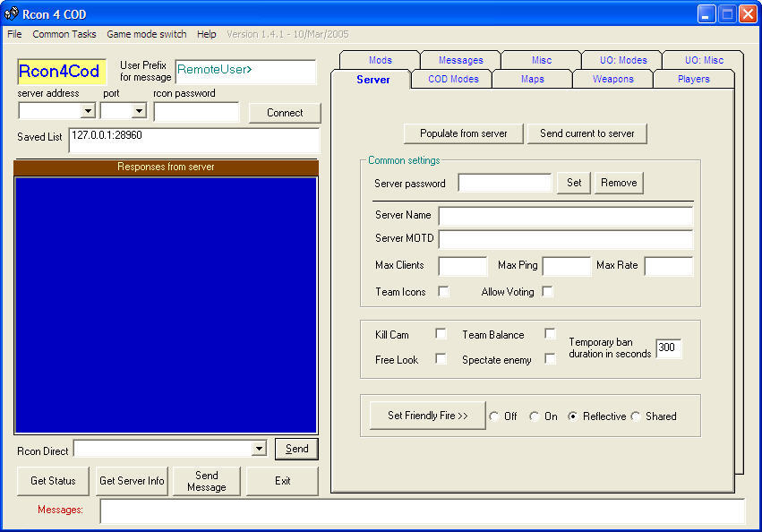The image size is (762, 532).
Task: Minimize the Rcon 4 COD window
Action: (706, 13)
